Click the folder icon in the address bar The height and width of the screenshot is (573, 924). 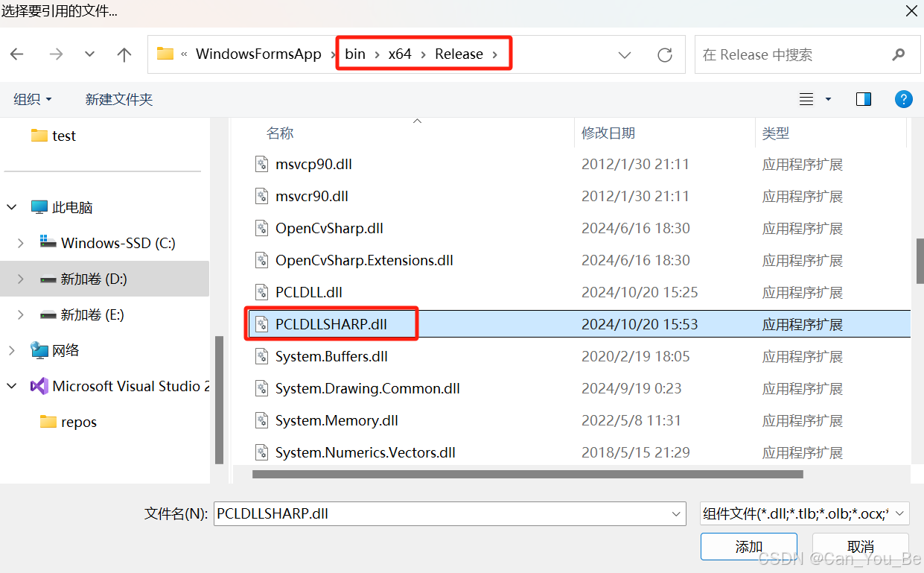click(x=165, y=53)
